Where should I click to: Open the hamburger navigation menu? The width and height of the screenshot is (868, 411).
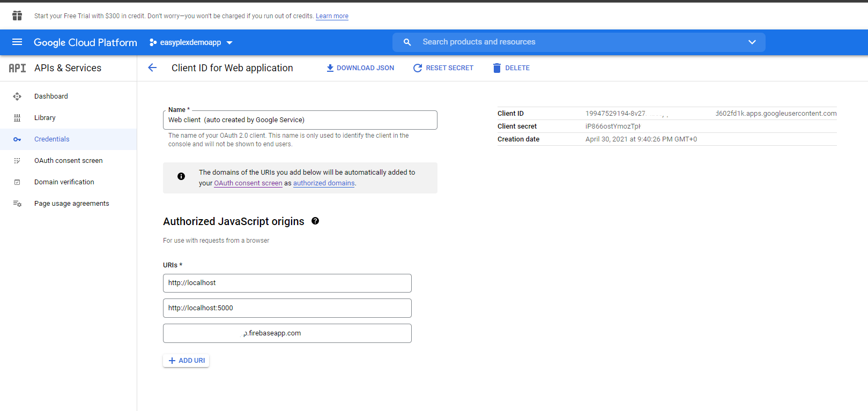click(x=17, y=42)
